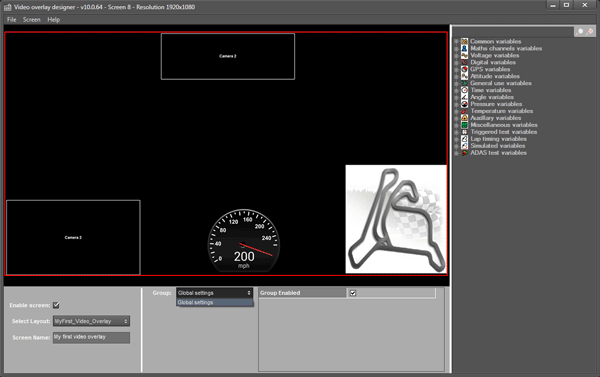
Task: Click the Screen Name text field
Action: coord(91,337)
